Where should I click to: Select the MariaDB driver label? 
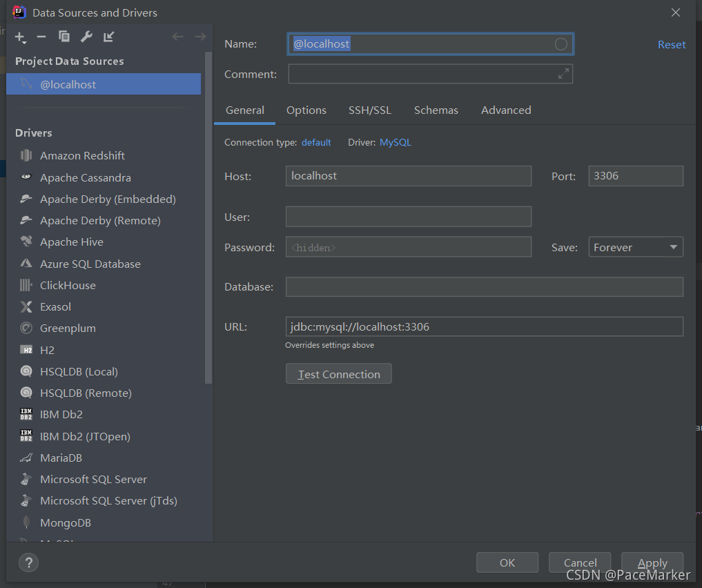point(61,458)
